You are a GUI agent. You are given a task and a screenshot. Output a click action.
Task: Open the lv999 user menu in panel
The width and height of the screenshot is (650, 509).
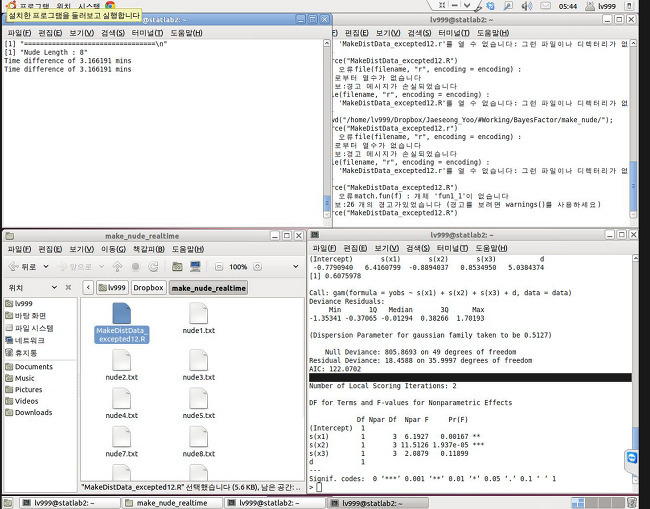pos(600,6)
